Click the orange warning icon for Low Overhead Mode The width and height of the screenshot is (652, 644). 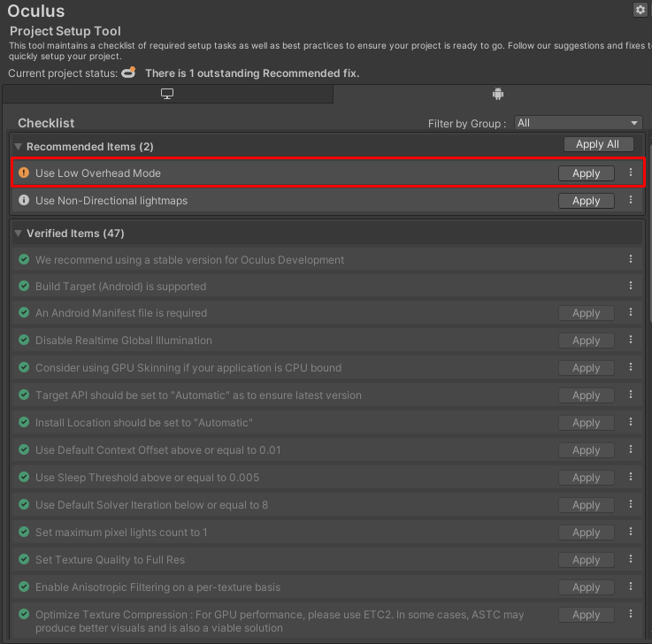click(24, 173)
